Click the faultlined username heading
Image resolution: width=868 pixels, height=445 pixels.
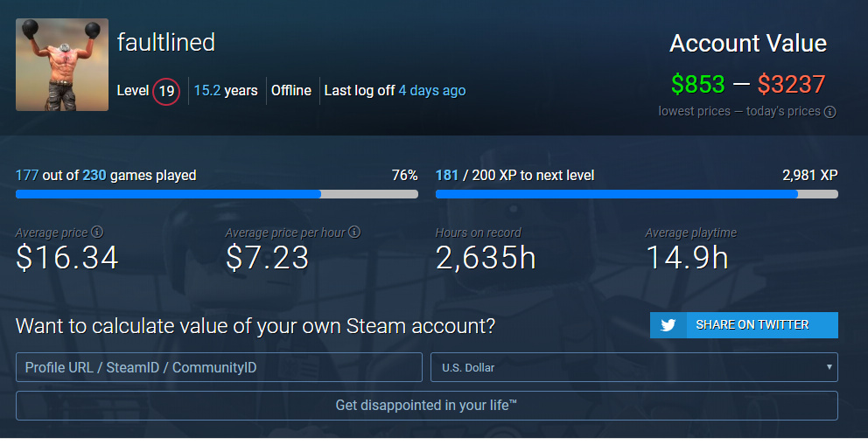point(166,43)
